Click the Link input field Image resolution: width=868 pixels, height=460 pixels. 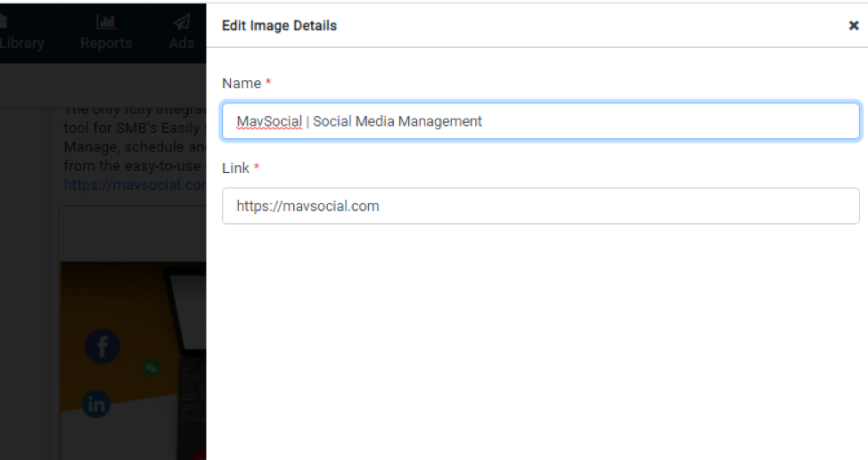tap(540, 206)
